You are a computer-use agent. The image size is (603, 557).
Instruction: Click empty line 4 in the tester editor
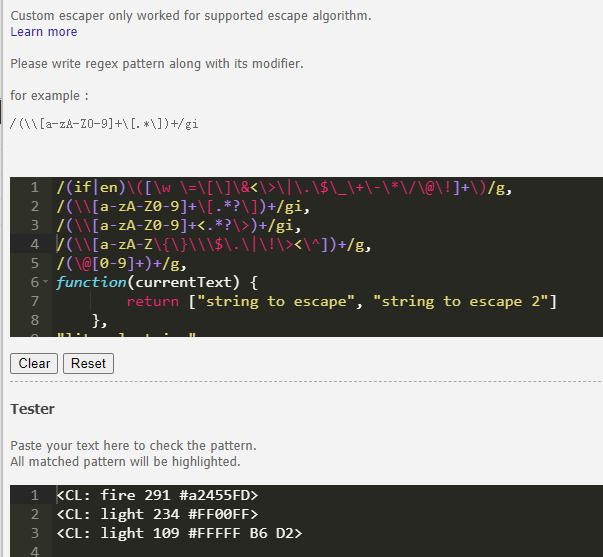[x=327, y=551]
